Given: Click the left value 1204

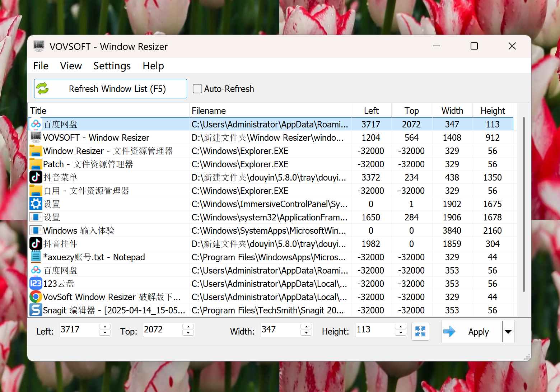Looking at the screenshot, I should click(x=371, y=137).
